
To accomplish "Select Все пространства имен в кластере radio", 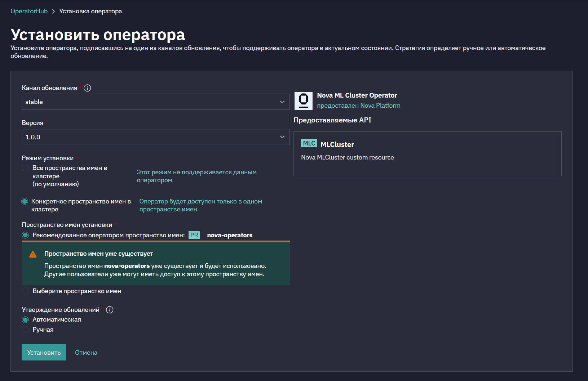I will coord(25,168).
